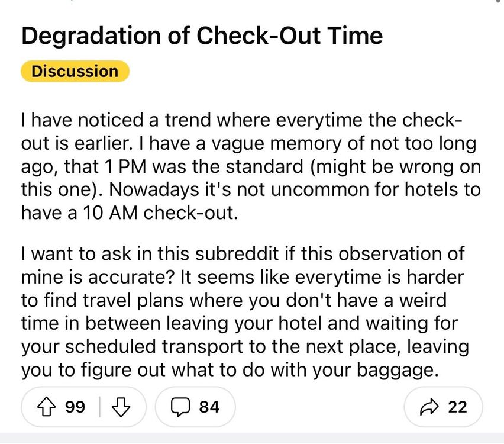Image resolution: width=504 pixels, height=444 pixels.
Task: Filter by the Discussion flair tag
Action: (x=75, y=72)
